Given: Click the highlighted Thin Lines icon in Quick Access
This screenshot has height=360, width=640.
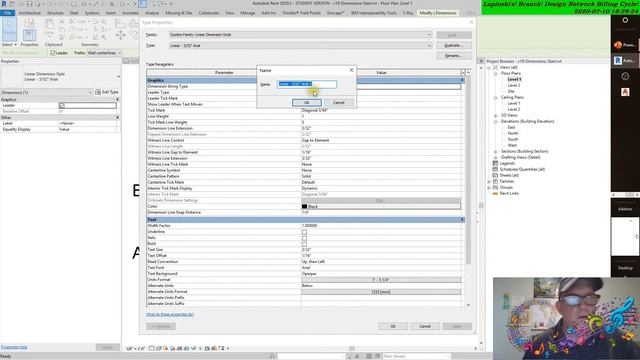Looking at the screenshot, I should 143,4.
